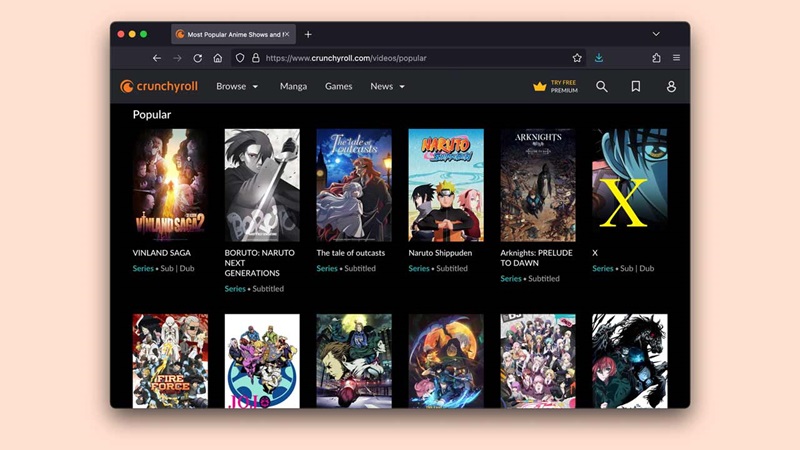Open the VINLAND SAGA poster thumbnail
Screen dimensions: 800x450
point(170,185)
